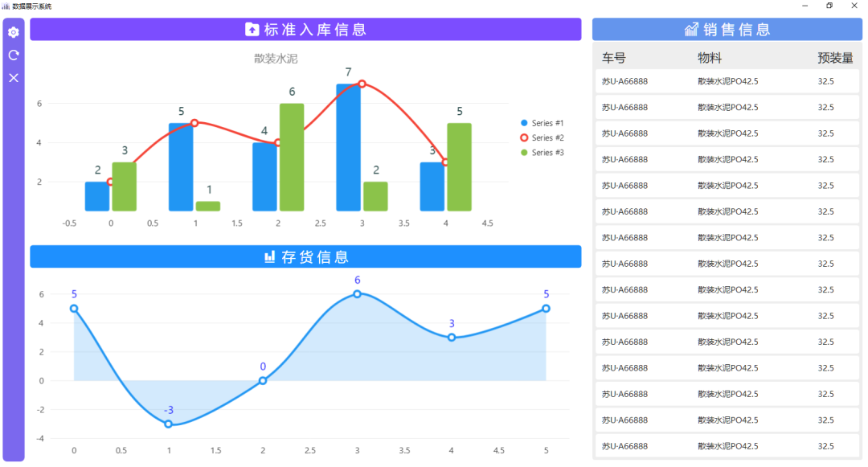Click the 物料 column header

(710, 58)
